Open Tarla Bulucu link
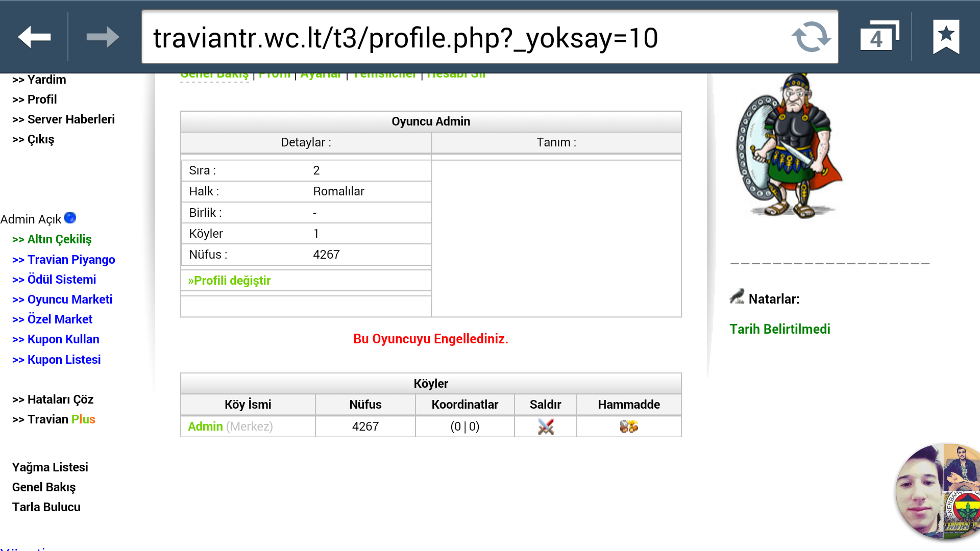 tap(46, 507)
